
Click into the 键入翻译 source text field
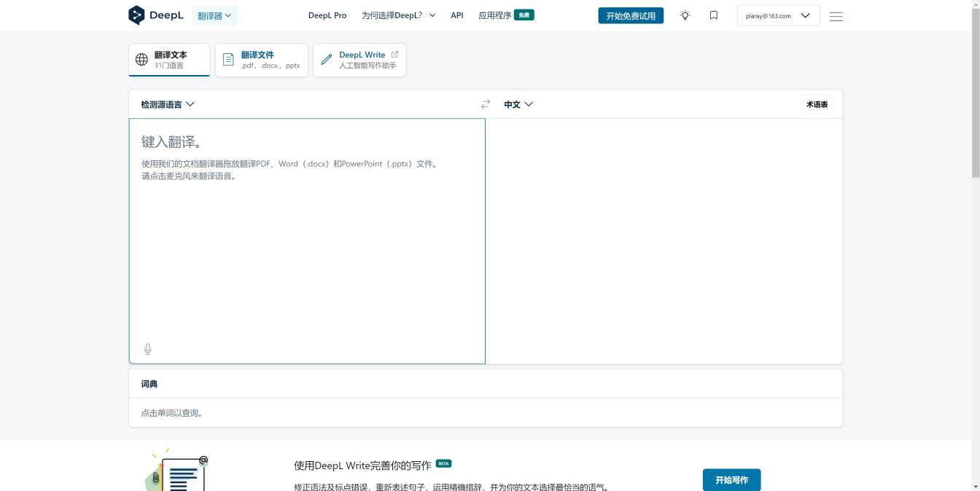click(x=307, y=241)
